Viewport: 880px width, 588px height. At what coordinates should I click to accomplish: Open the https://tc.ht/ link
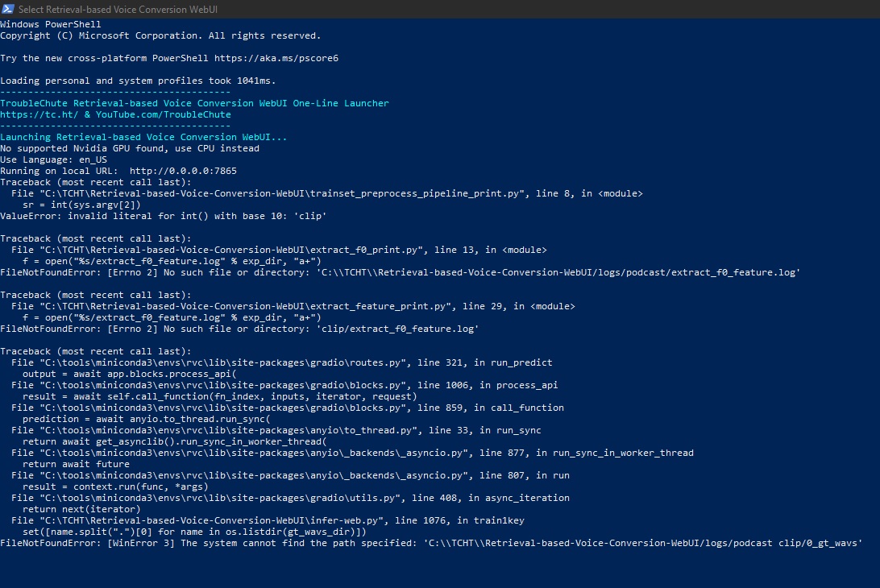point(31,114)
